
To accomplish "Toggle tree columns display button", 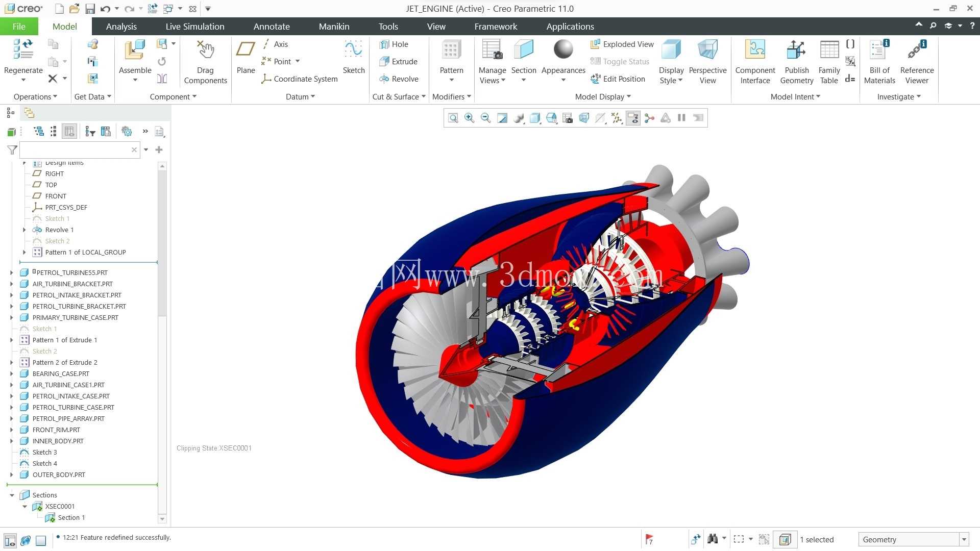I will 69,132.
